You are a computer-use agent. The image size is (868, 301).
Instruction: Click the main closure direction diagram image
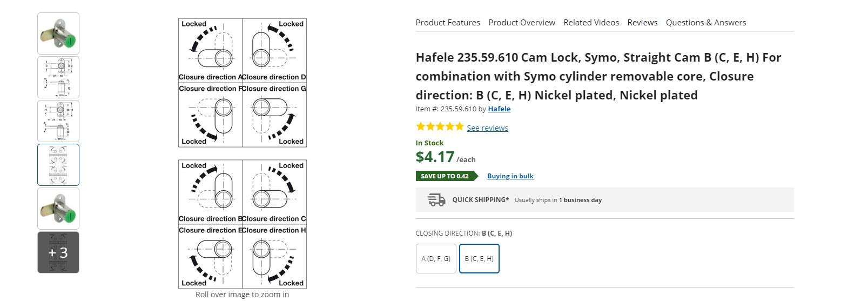(243, 153)
